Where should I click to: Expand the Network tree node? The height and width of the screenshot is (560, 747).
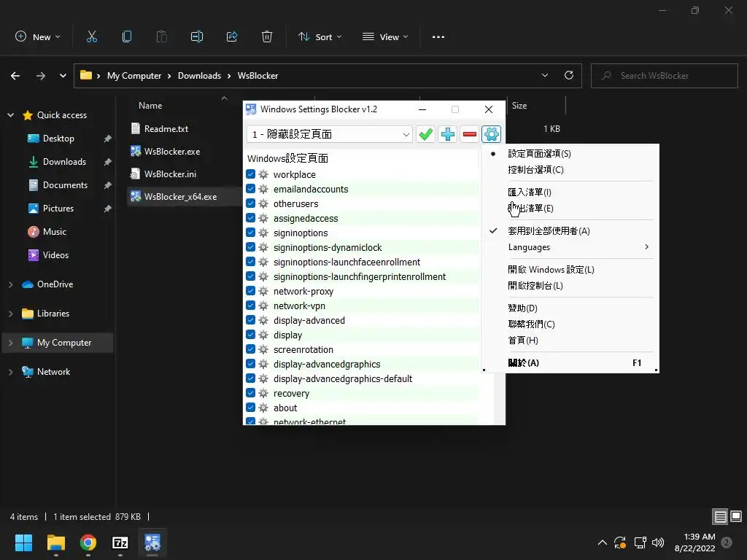coord(10,372)
